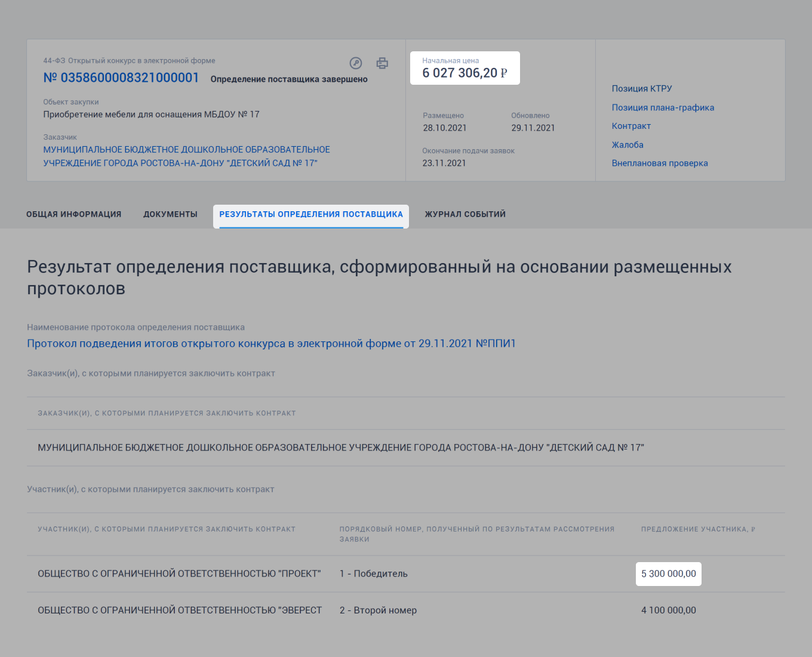Open the Позиция плана-графика link
The width and height of the screenshot is (812, 657).
pos(663,107)
